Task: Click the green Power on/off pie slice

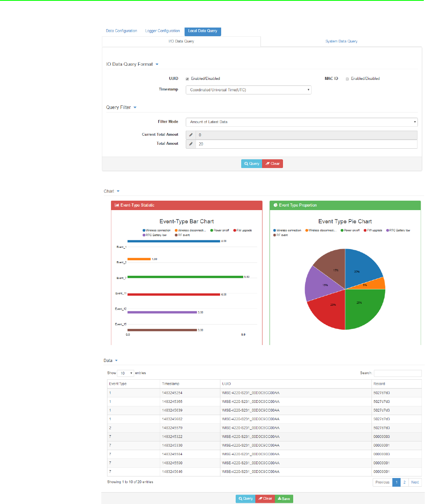Action: (364, 309)
